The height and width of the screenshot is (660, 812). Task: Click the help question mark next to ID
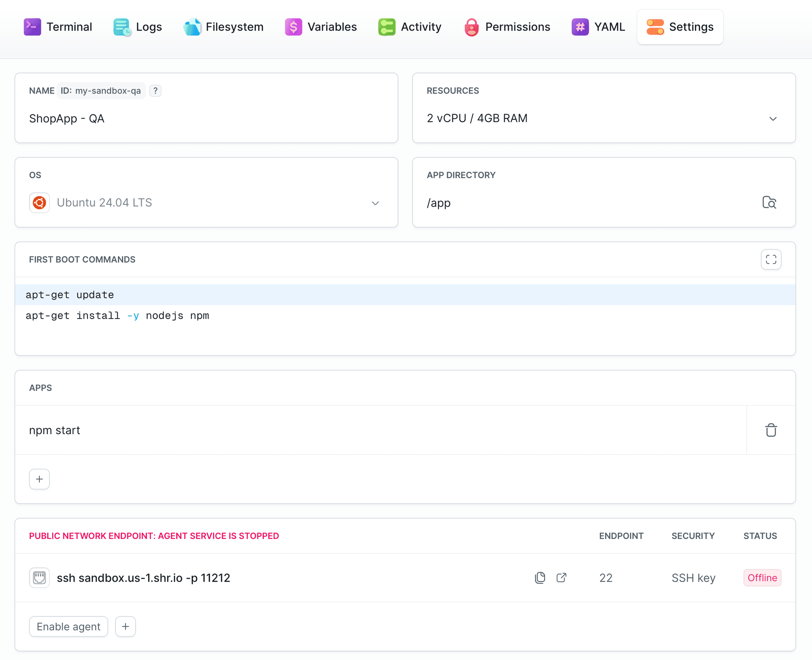(155, 91)
